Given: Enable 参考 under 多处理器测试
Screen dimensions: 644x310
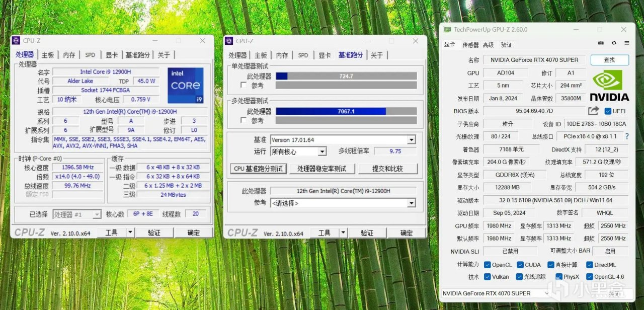Looking at the screenshot, I should pos(244,120).
